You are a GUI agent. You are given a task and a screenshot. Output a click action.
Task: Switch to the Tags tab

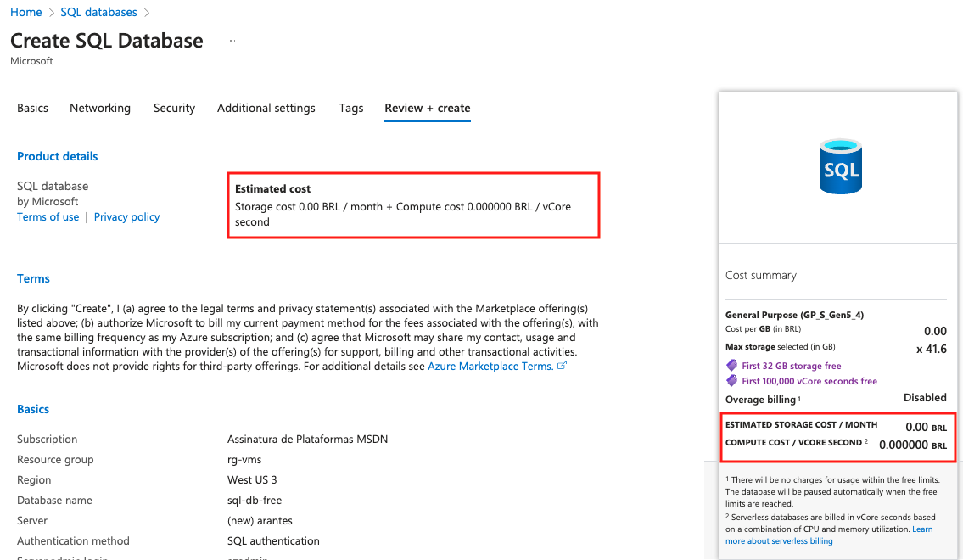(351, 108)
